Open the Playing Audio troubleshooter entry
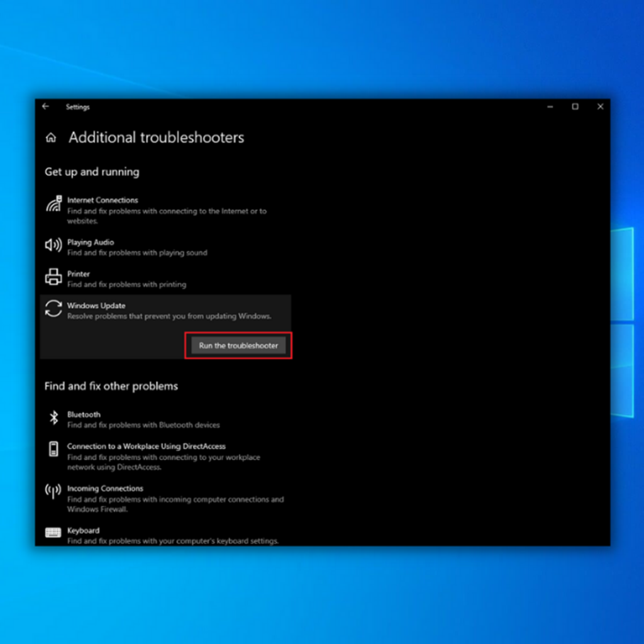This screenshot has width=644, height=644. [x=165, y=247]
